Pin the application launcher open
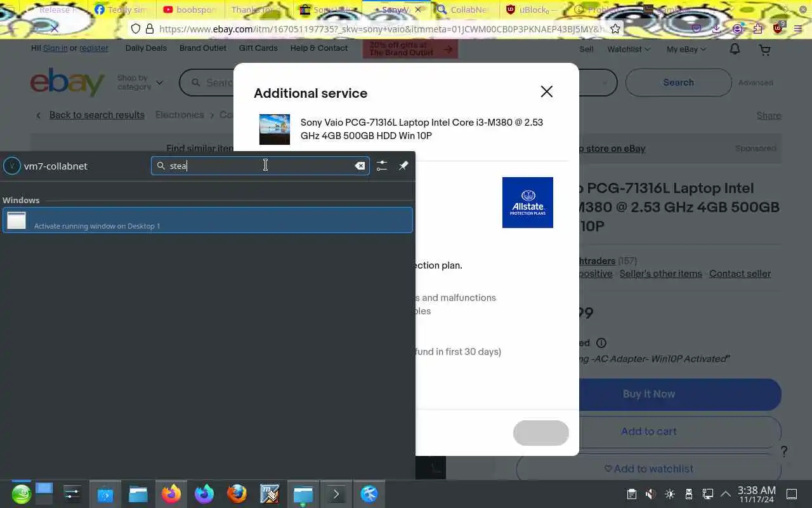This screenshot has width=812, height=508. point(403,166)
